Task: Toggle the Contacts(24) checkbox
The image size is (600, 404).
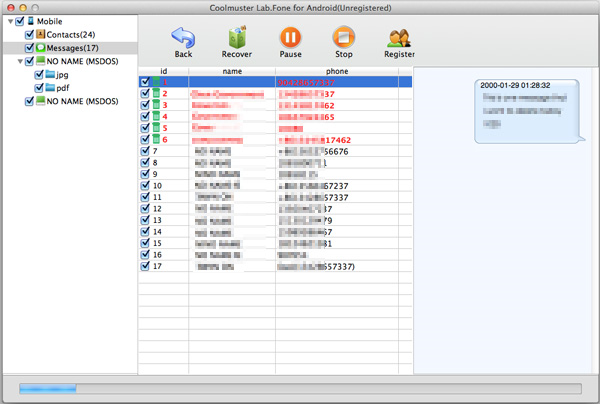Action: click(x=29, y=34)
